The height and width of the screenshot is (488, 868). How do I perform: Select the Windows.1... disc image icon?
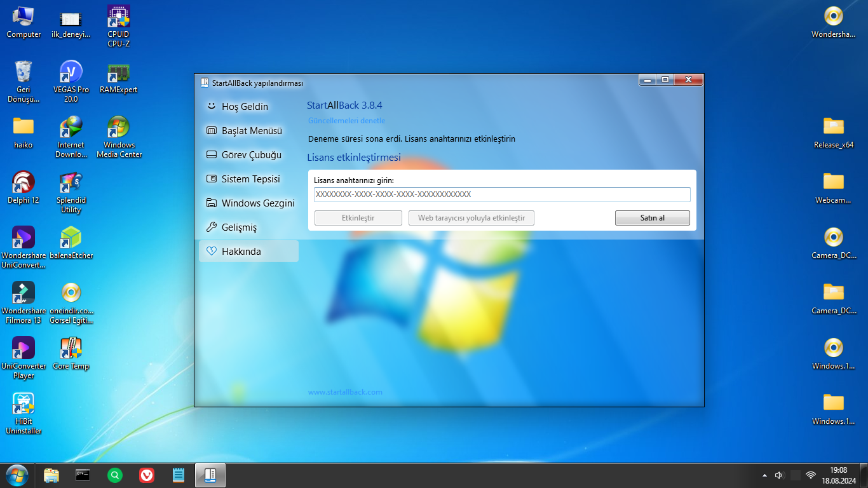(834, 353)
